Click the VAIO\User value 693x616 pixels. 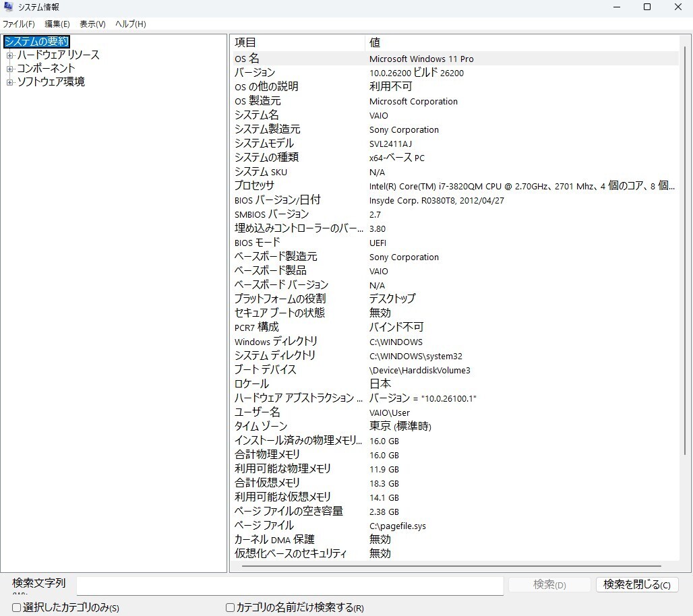tap(390, 412)
